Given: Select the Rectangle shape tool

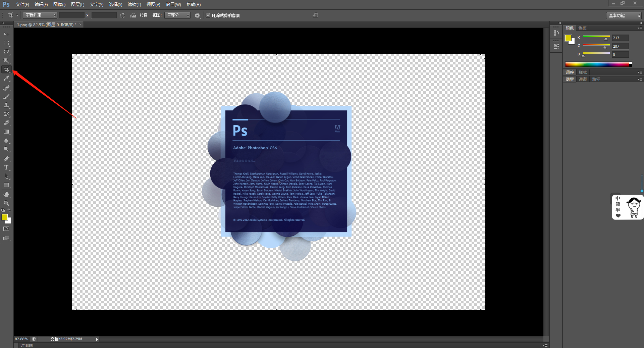Looking at the screenshot, I should click(6, 185).
